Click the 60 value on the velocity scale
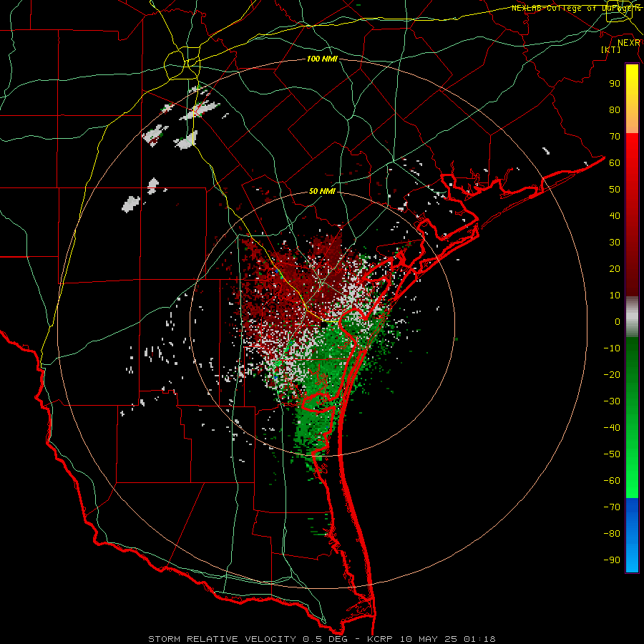Screen dimensions: 644x644 pos(615,163)
